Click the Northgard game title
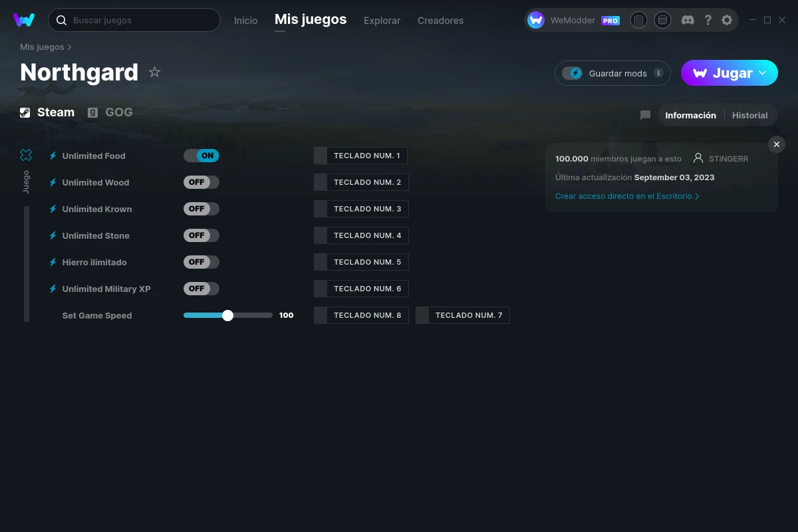 79,72
